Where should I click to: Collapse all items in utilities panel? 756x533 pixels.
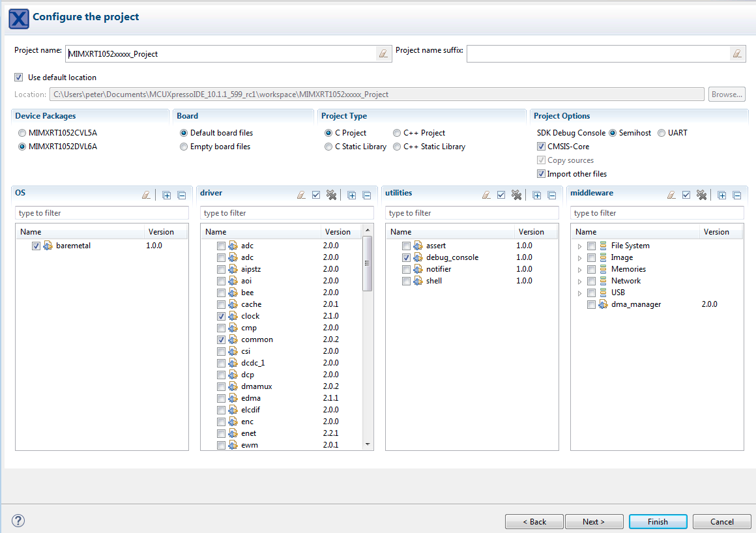(x=552, y=195)
